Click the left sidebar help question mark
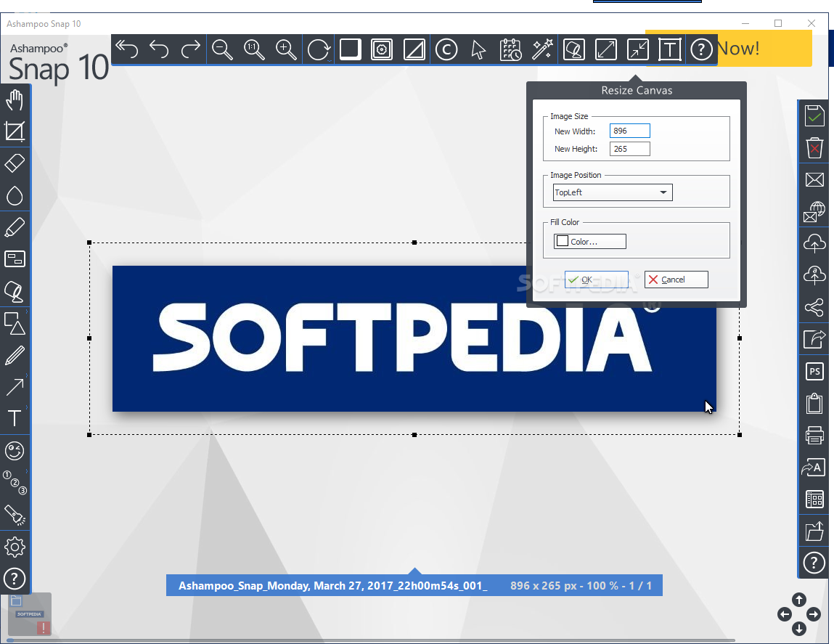 (x=15, y=579)
